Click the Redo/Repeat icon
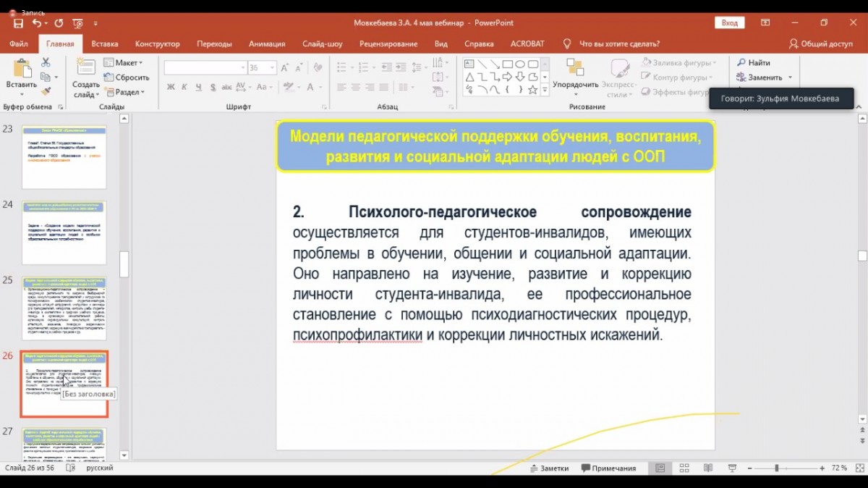 point(59,23)
